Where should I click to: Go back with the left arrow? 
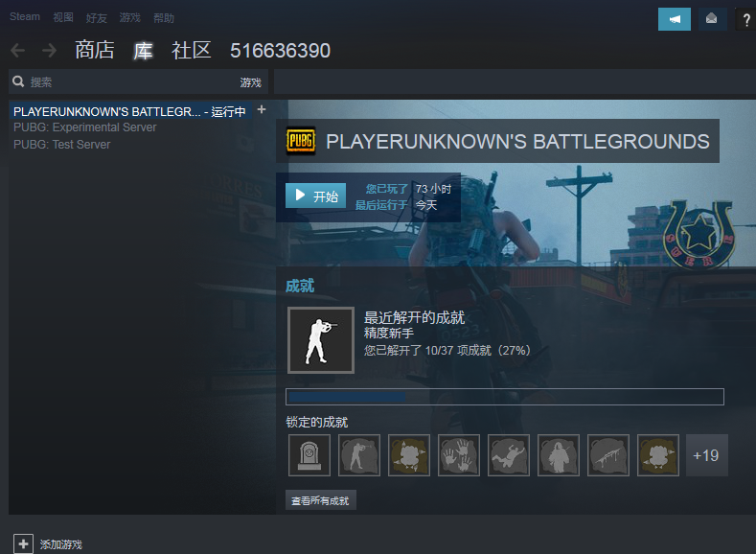tap(18, 50)
